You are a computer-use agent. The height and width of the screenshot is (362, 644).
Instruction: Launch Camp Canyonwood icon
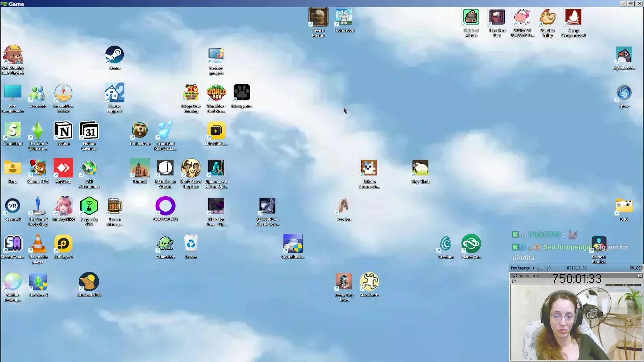(x=573, y=17)
